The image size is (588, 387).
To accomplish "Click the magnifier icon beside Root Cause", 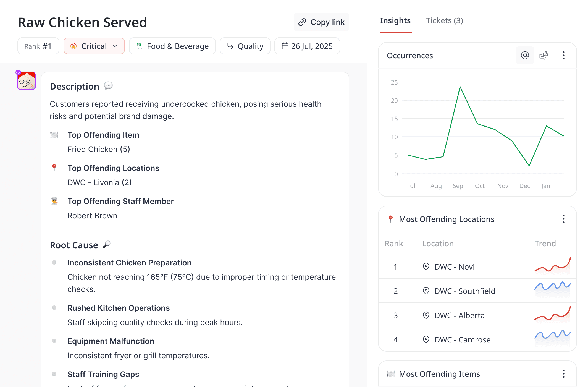I will point(107,244).
